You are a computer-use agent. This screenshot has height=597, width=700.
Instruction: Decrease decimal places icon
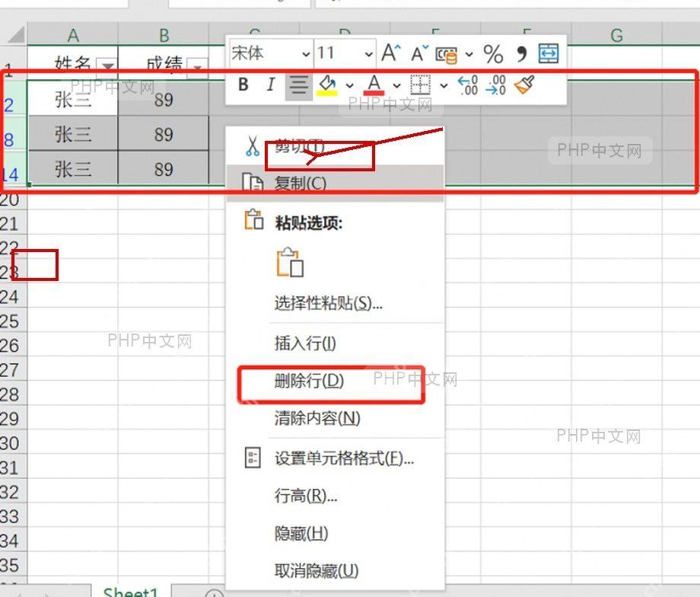click(x=496, y=85)
